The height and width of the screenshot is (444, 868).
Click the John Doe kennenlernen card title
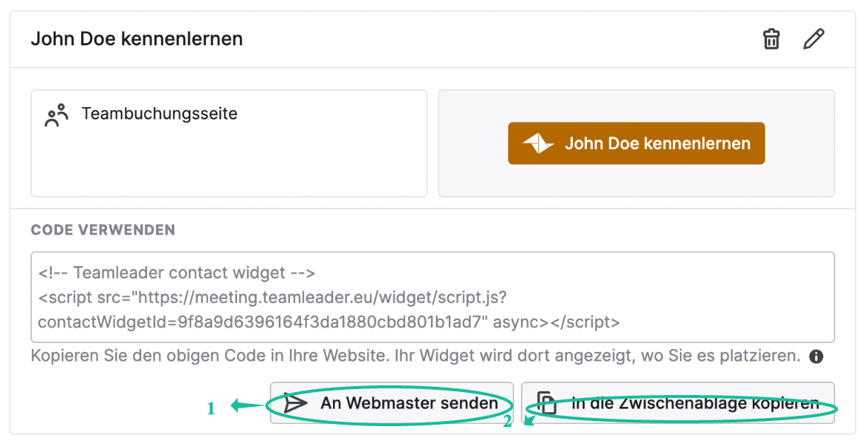tap(137, 39)
